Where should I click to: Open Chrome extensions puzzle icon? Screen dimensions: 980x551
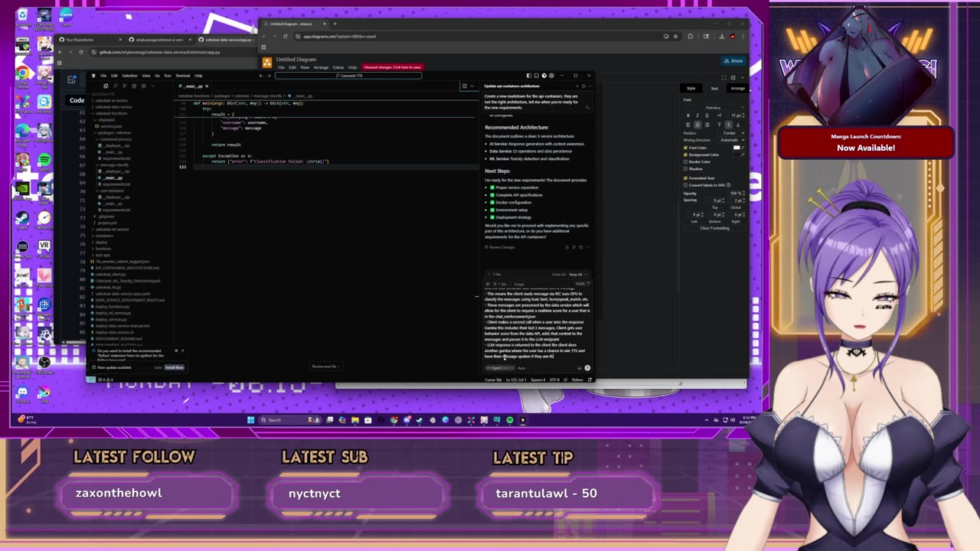pyautogui.click(x=690, y=36)
